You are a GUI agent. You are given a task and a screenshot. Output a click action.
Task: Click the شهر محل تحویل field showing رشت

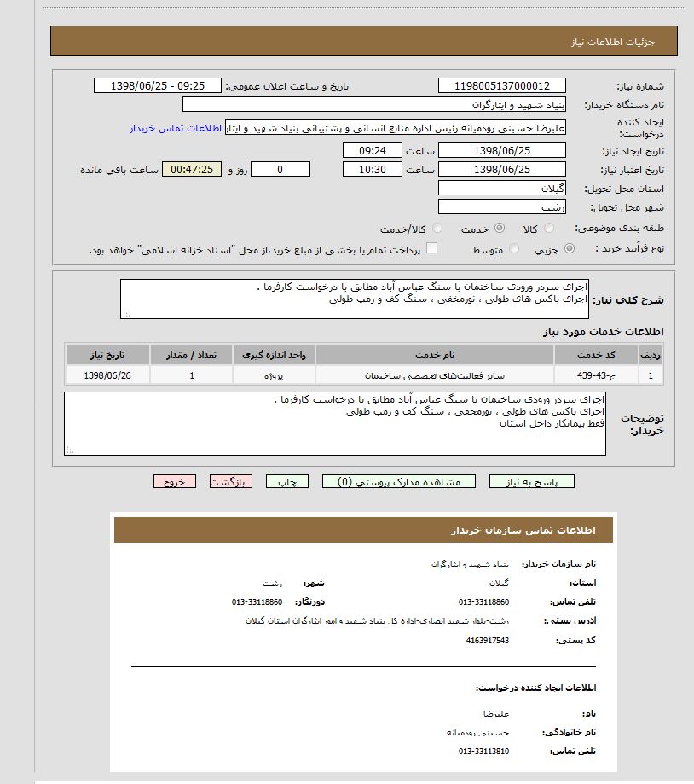501,207
